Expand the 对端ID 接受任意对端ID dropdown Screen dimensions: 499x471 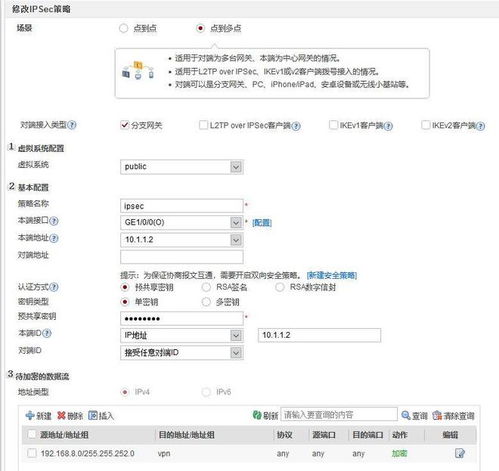coord(236,353)
